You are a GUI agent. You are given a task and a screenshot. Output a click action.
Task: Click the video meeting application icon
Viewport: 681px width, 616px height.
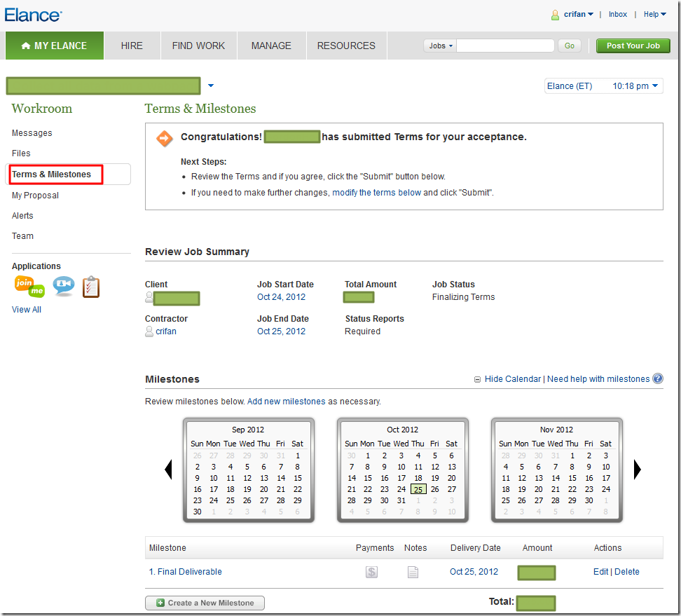pos(64,286)
